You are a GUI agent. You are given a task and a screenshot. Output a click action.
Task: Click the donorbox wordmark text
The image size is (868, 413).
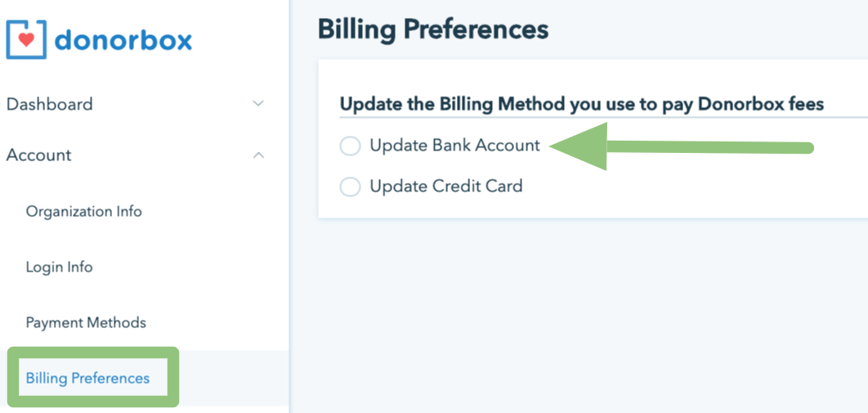click(123, 39)
